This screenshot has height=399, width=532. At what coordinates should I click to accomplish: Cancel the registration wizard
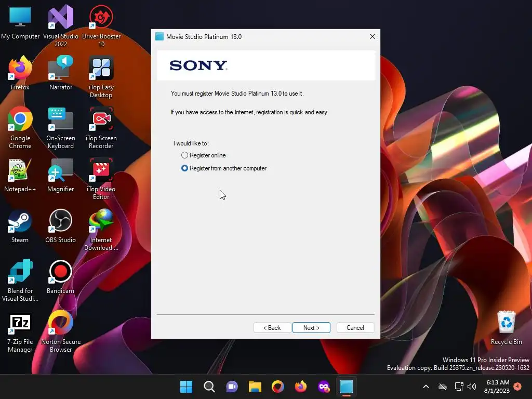click(x=355, y=328)
